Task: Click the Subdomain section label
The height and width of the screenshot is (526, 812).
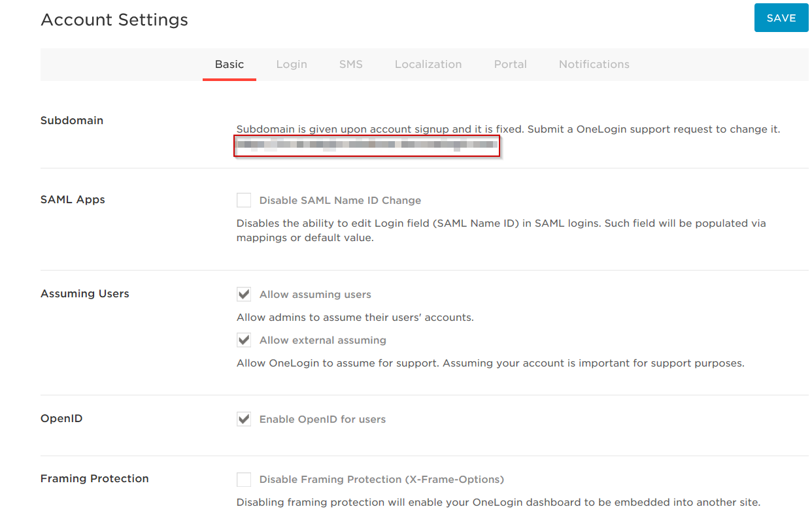Action: 72,120
